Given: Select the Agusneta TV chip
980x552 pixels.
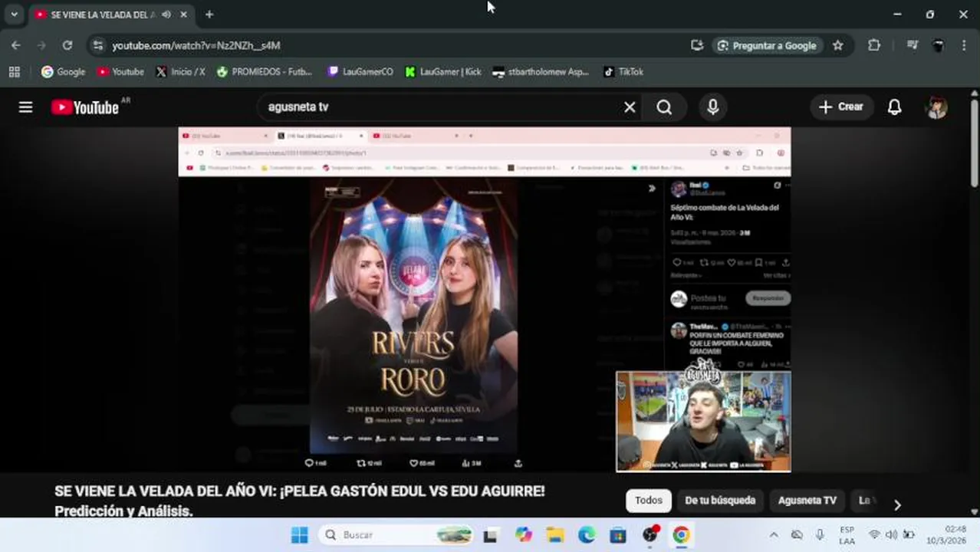Looking at the screenshot, I should pos(807,501).
